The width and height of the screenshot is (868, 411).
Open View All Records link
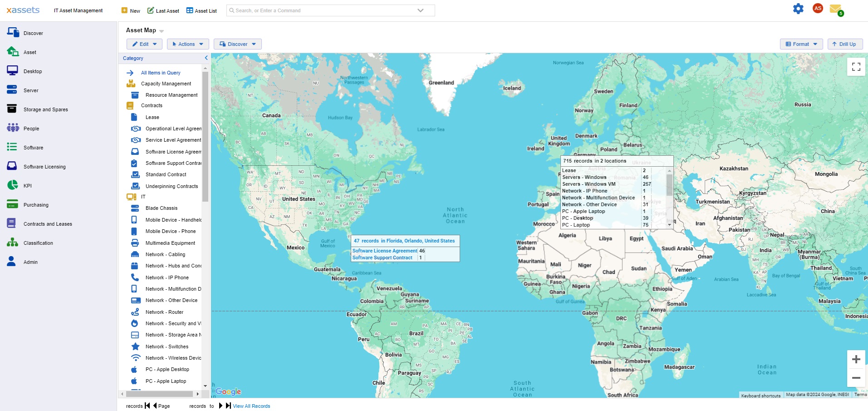[251, 406]
